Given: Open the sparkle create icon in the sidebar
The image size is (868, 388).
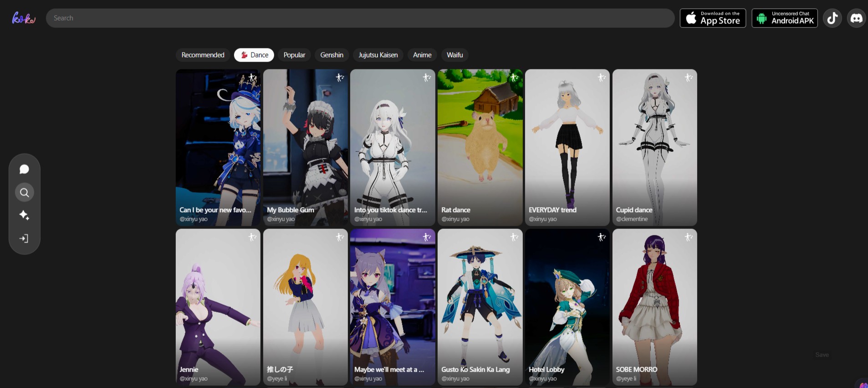Looking at the screenshot, I should coord(25,215).
